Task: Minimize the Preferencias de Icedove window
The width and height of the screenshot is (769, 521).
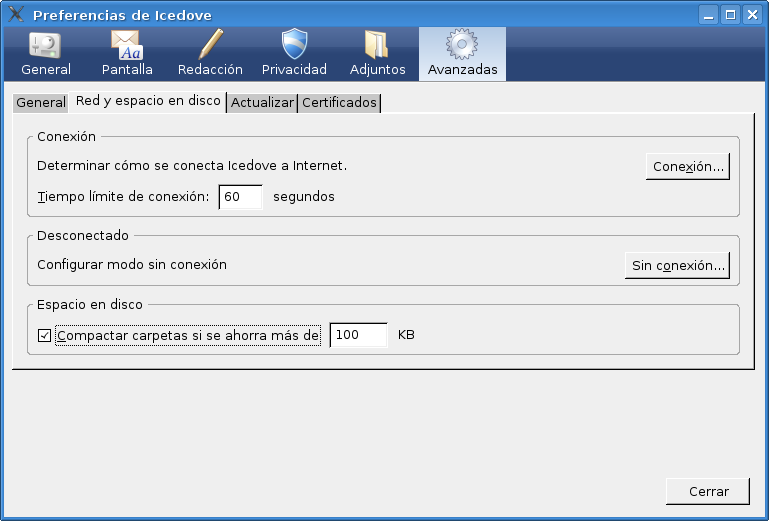Action: click(x=708, y=15)
